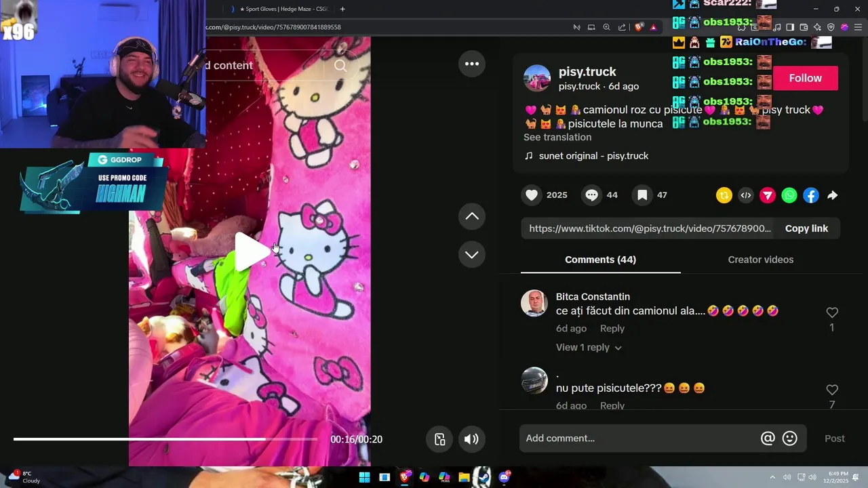The image size is (868, 488).
Task: Open pisy.truck avatar thumbnail
Action: [x=537, y=79]
